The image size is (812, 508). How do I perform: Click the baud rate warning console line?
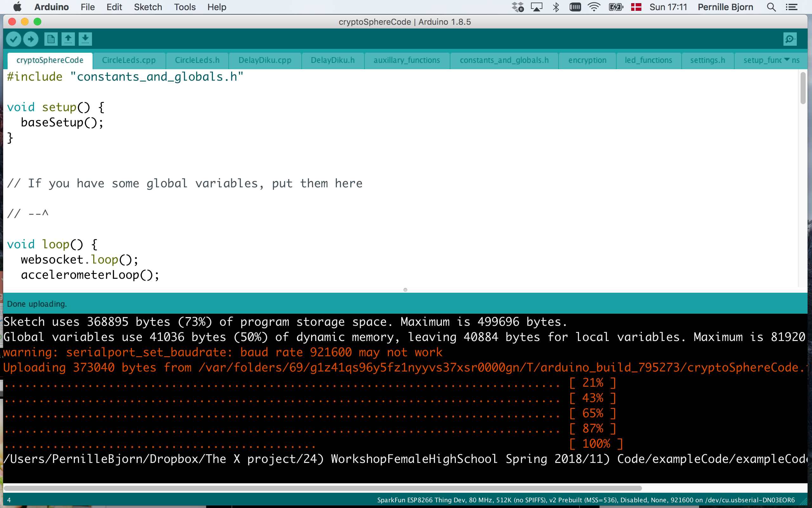click(223, 352)
